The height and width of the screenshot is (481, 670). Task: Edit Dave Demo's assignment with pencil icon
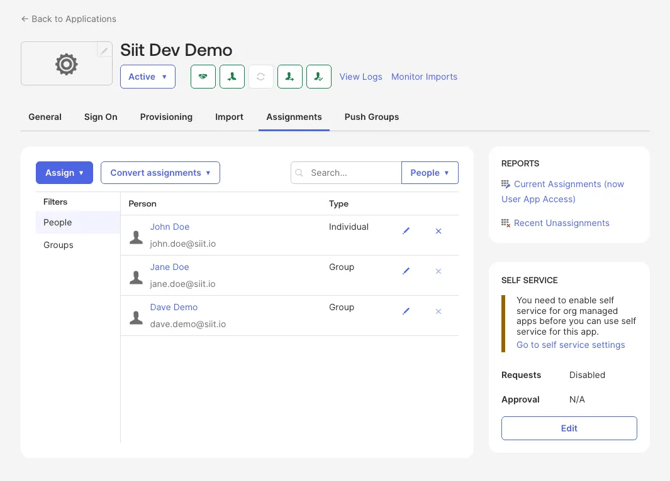tap(406, 311)
